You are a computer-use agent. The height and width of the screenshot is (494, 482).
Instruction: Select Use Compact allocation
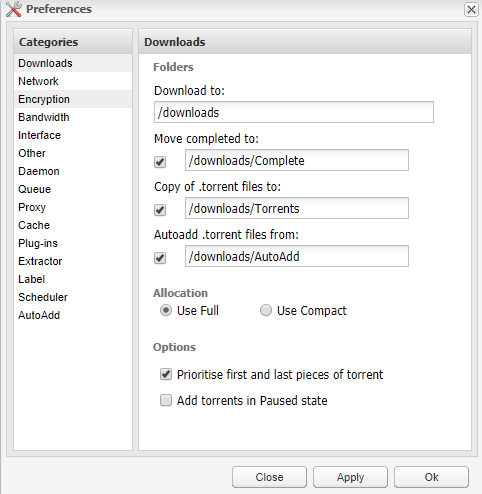click(266, 310)
